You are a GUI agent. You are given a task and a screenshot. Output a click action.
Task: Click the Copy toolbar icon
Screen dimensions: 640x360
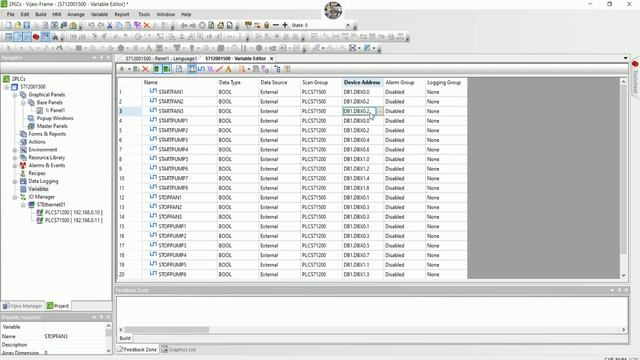click(x=119, y=25)
